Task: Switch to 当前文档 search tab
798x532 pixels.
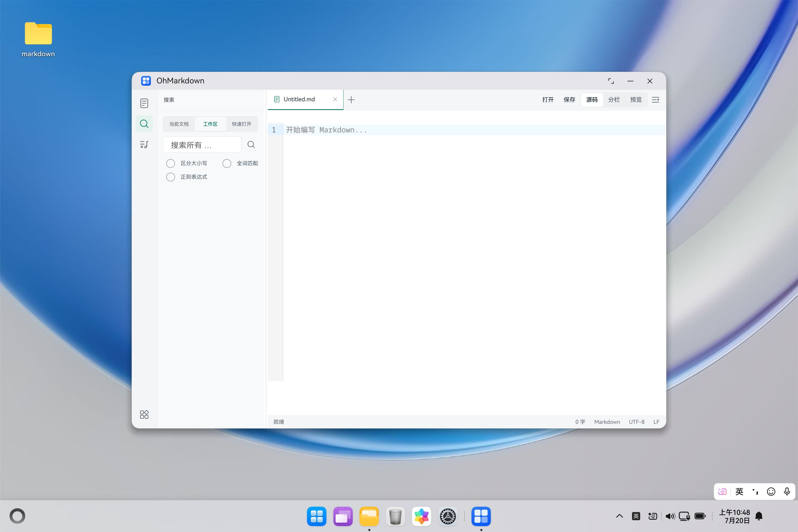Action: tap(179, 124)
